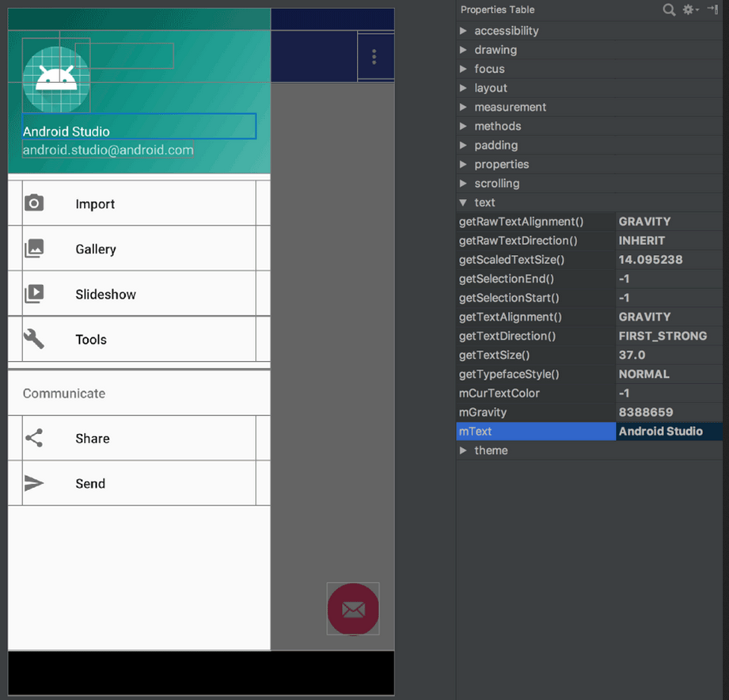Select the getTextDirection() property name
Image resolution: width=729 pixels, height=700 pixels.
coord(507,336)
